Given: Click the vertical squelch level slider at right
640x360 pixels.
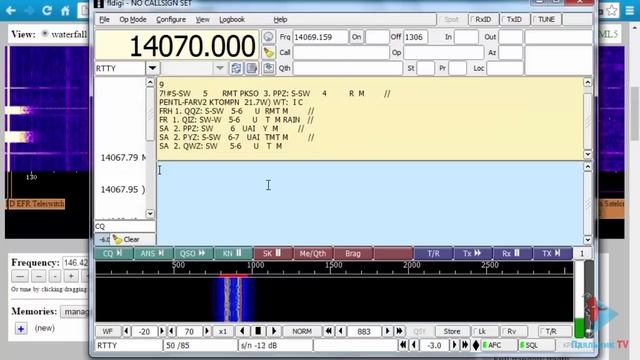Looking at the screenshot, I should pos(589,298).
